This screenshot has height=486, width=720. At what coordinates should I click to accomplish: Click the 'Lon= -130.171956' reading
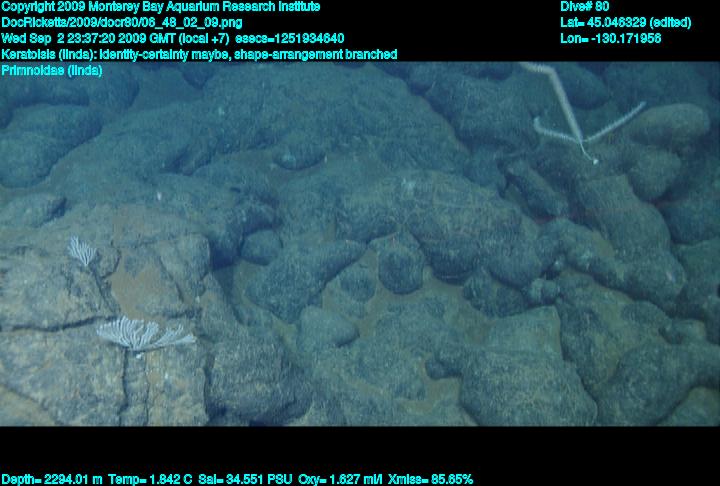[611, 39]
